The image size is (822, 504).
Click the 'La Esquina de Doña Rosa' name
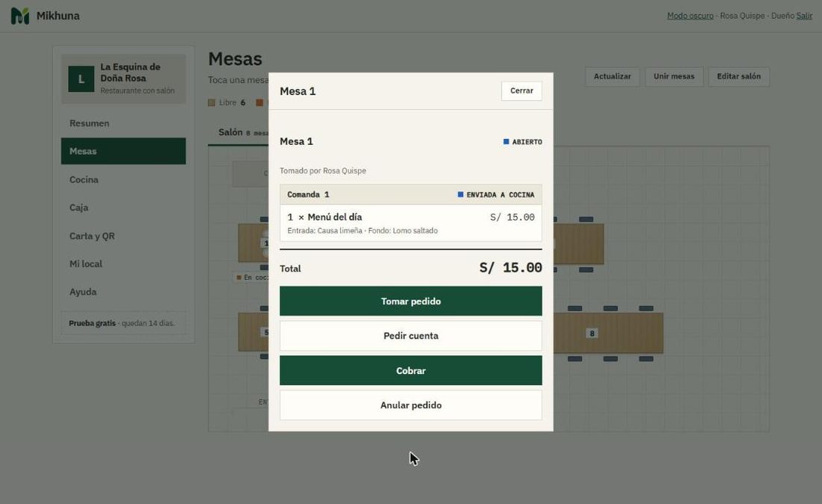click(x=131, y=72)
